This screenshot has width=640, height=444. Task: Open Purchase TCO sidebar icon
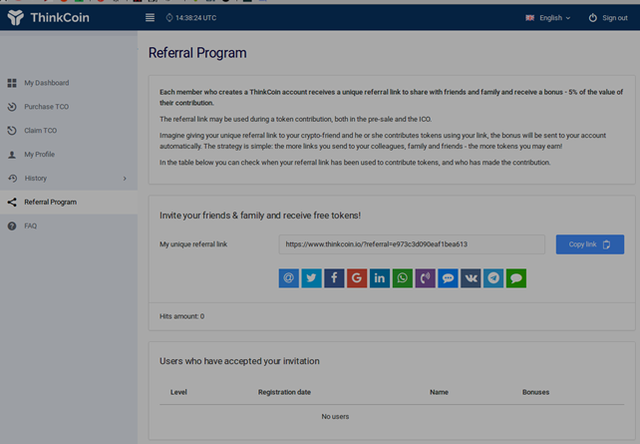[12, 107]
